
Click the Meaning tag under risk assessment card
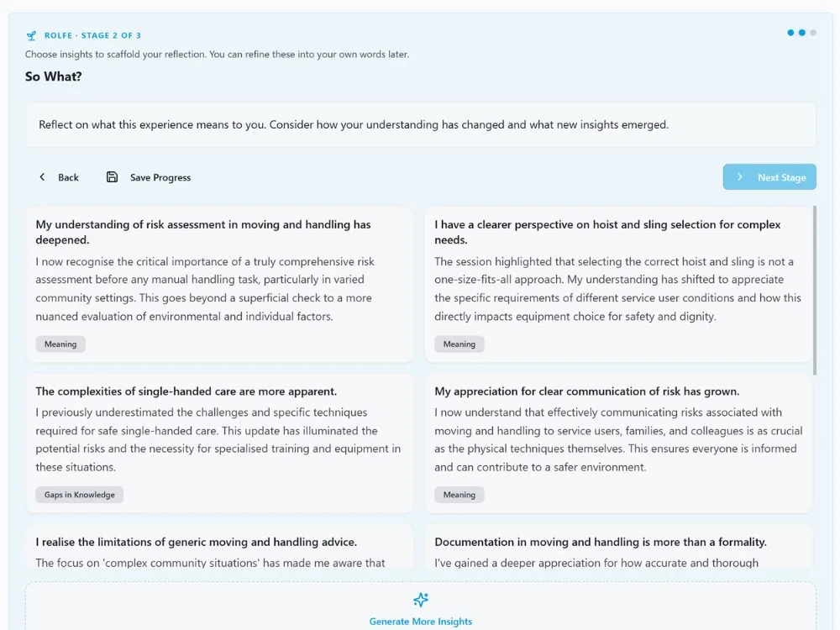coord(60,344)
